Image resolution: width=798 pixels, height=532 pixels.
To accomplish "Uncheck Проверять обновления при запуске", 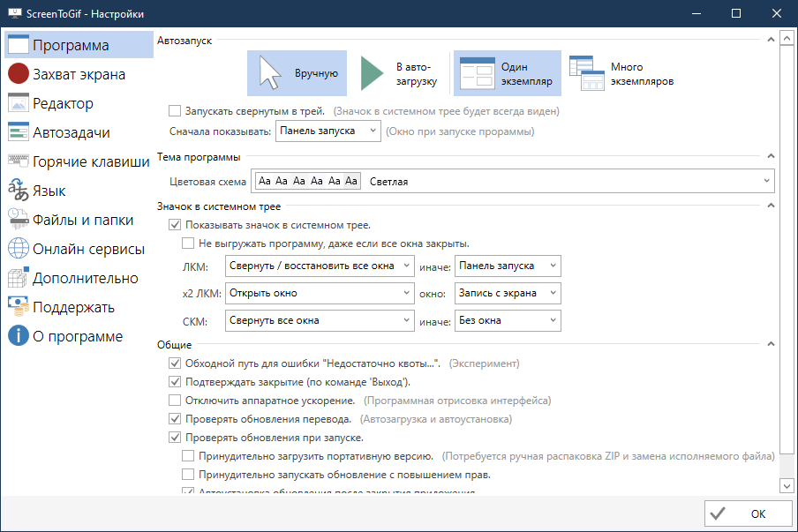I will tap(175, 437).
